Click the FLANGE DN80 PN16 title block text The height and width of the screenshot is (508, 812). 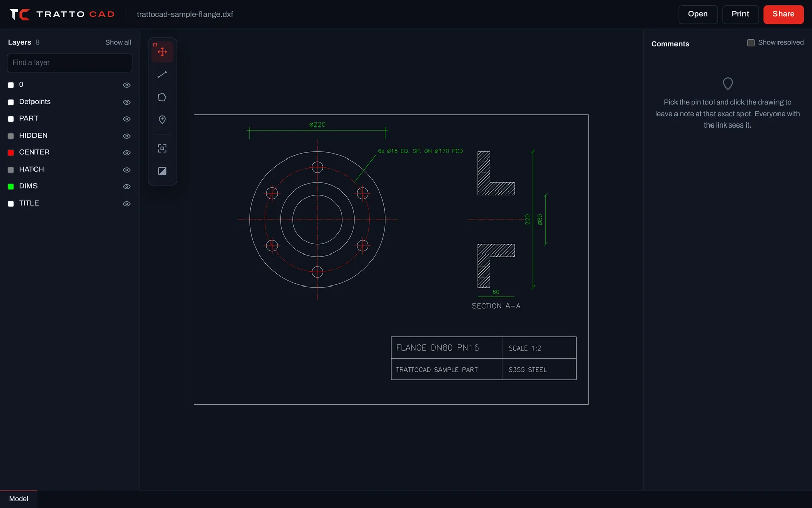coord(437,347)
